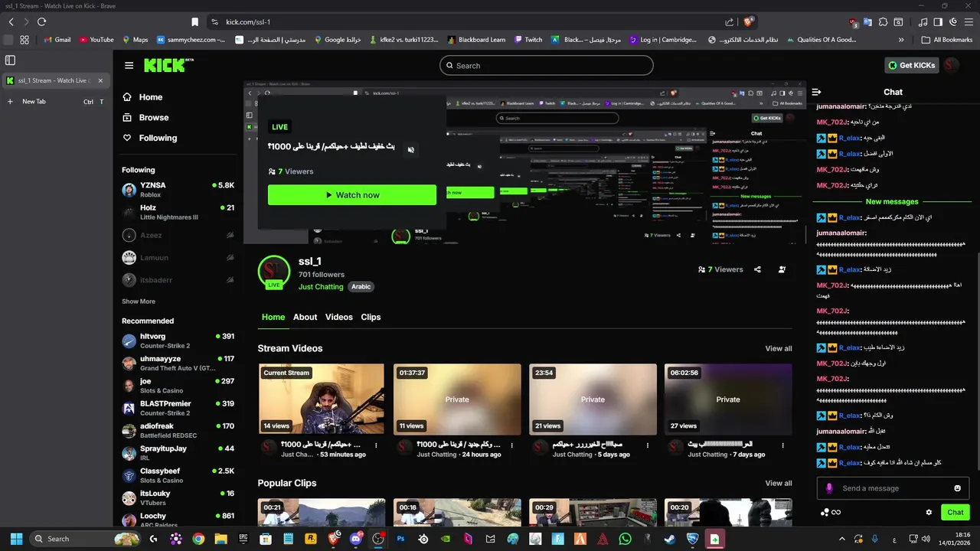
Task: Open YouTube bookmark
Action: [96, 40]
